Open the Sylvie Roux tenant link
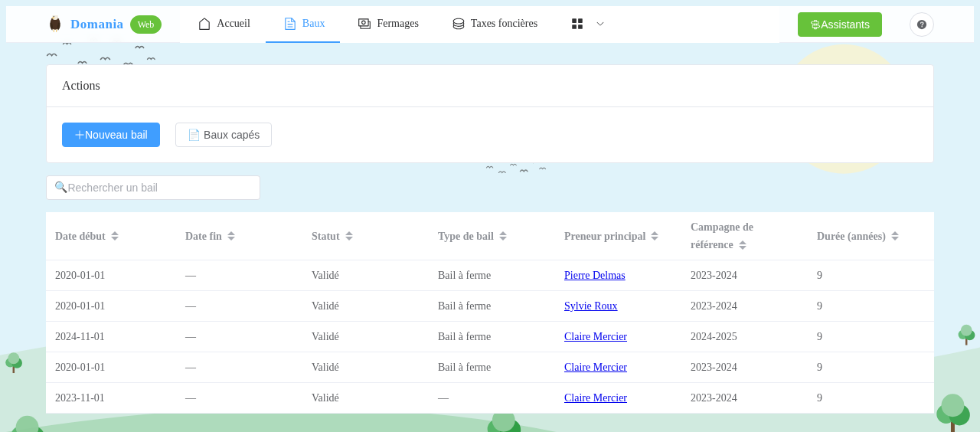The height and width of the screenshot is (432, 980). [x=591, y=306]
